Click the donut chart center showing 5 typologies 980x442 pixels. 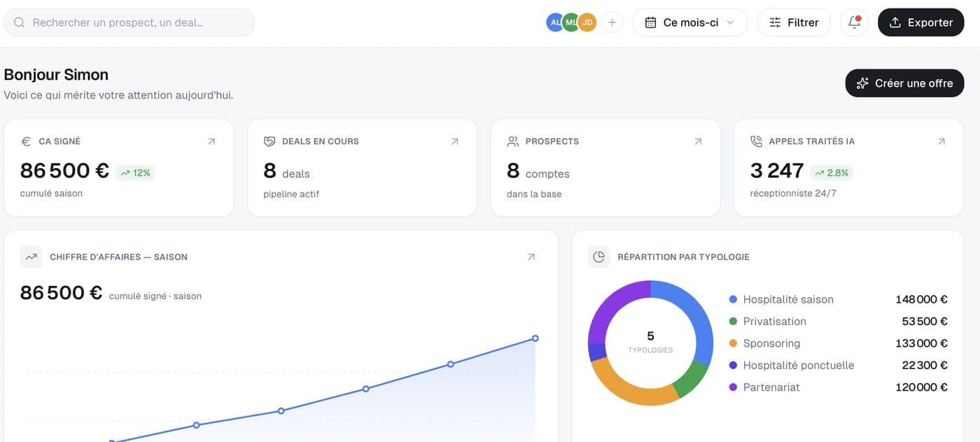[x=650, y=342]
